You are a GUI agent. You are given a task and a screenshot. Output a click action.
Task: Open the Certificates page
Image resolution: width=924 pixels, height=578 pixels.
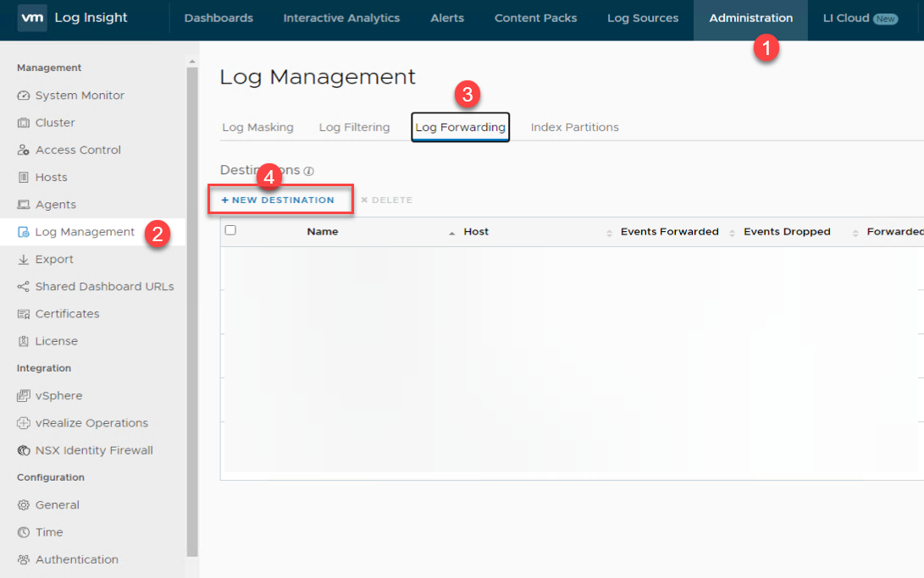[66, 313]
